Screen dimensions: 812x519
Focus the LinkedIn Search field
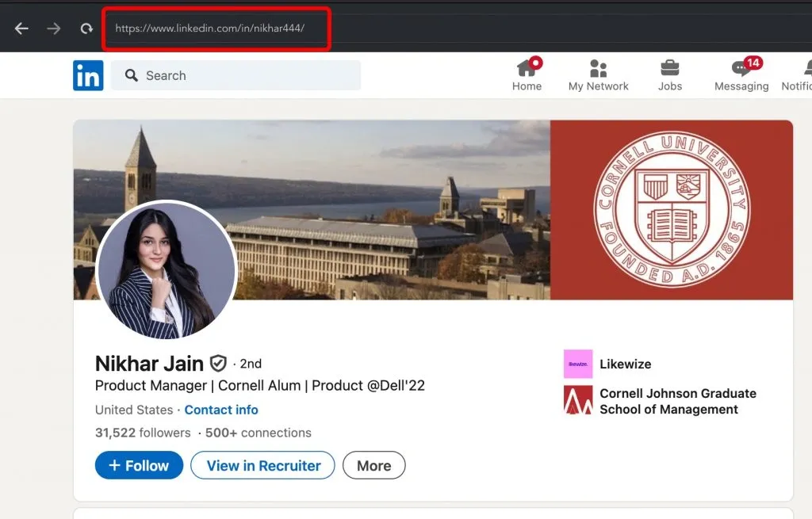(x=236, y=75)
